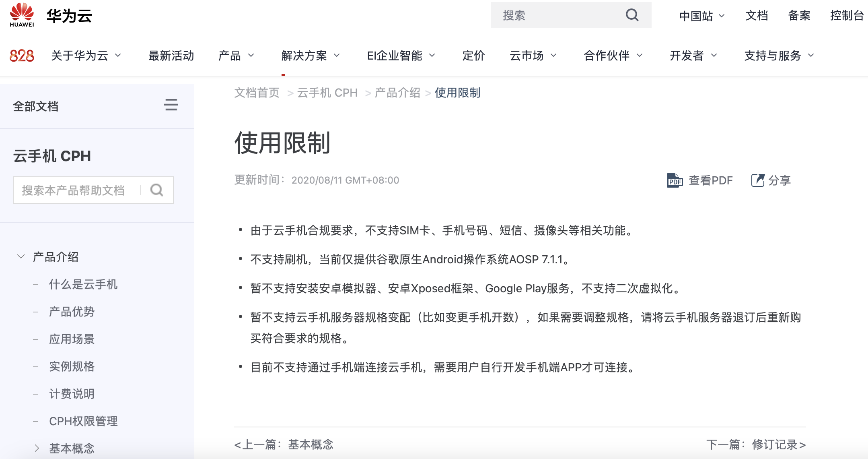The image size is (868, 459).
Task: Open 计费说明 in sidebar
Action: coord(72,394)
